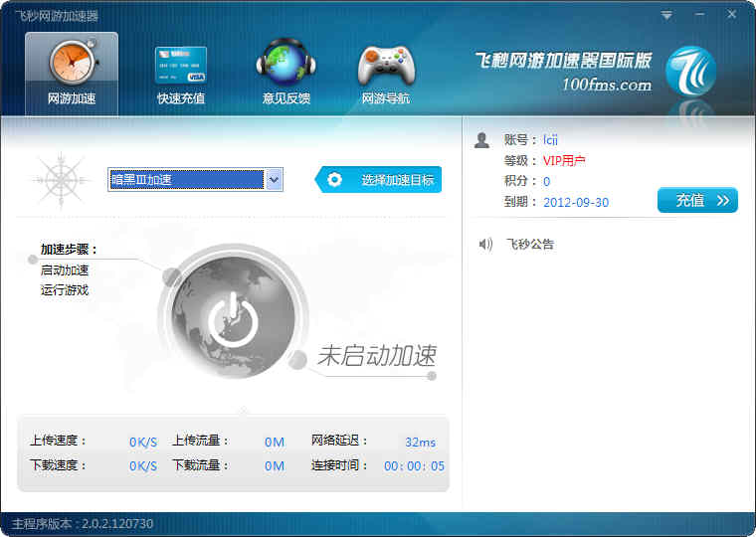Close the 飞秒网游加速器 window
This screenshot has width=756, height=537.
[x=731, y=15]
